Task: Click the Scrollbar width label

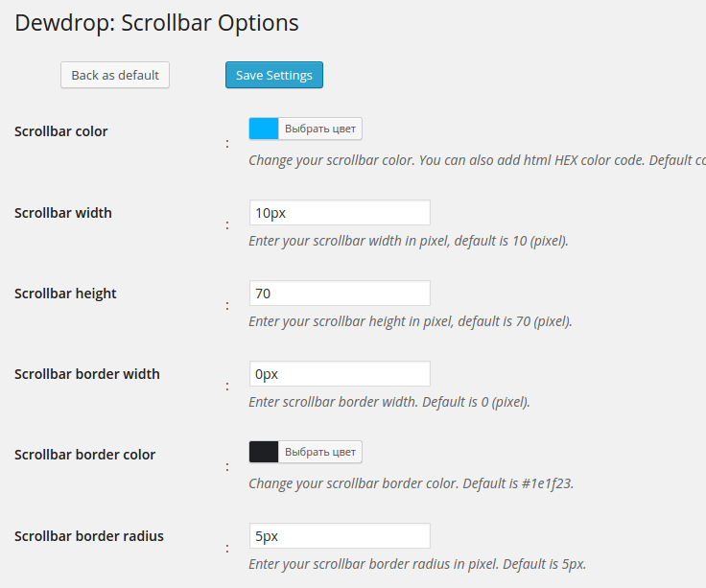Action: (63, 213)
